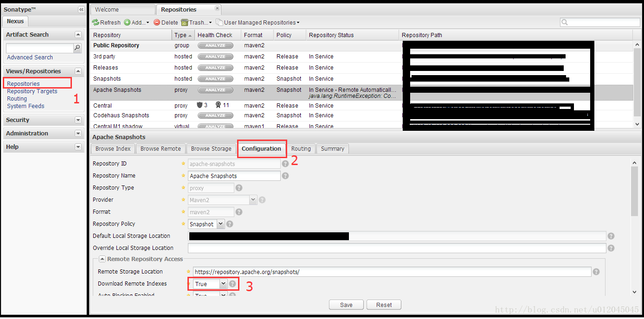Show help for Repository Name
The image size is (644, 319).
click(x=285, y=176)
